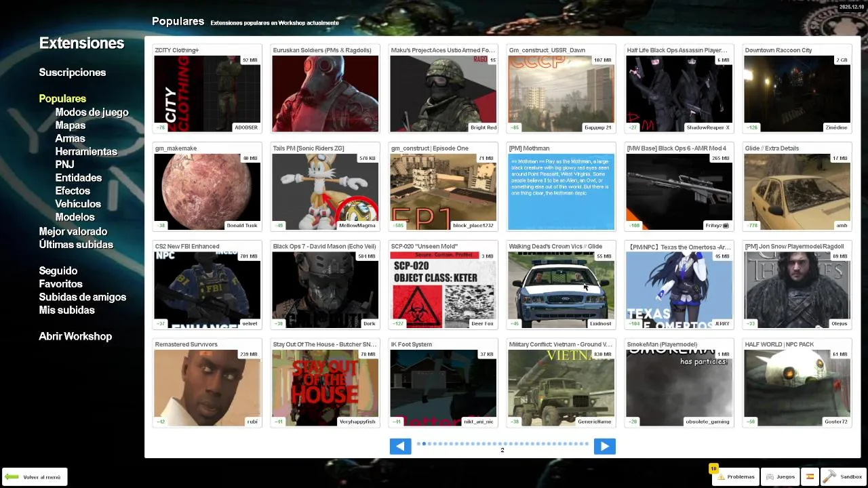Click the last pagination dot

(587, 444)
